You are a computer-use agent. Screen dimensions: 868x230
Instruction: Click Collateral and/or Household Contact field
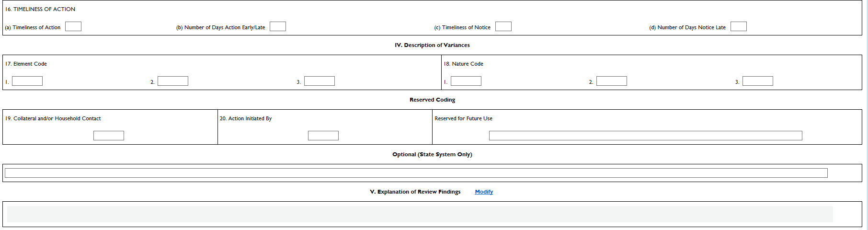click(109, 136)
